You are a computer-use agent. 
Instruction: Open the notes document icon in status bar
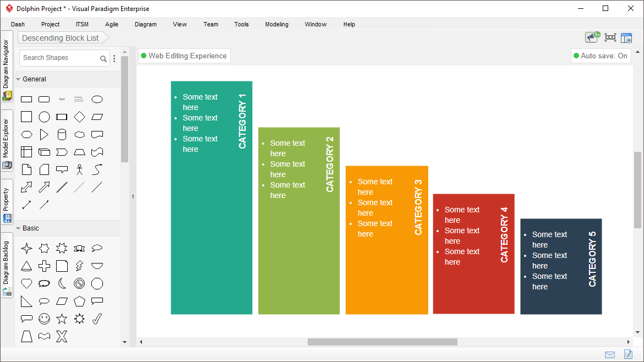[x=628, y=354]
